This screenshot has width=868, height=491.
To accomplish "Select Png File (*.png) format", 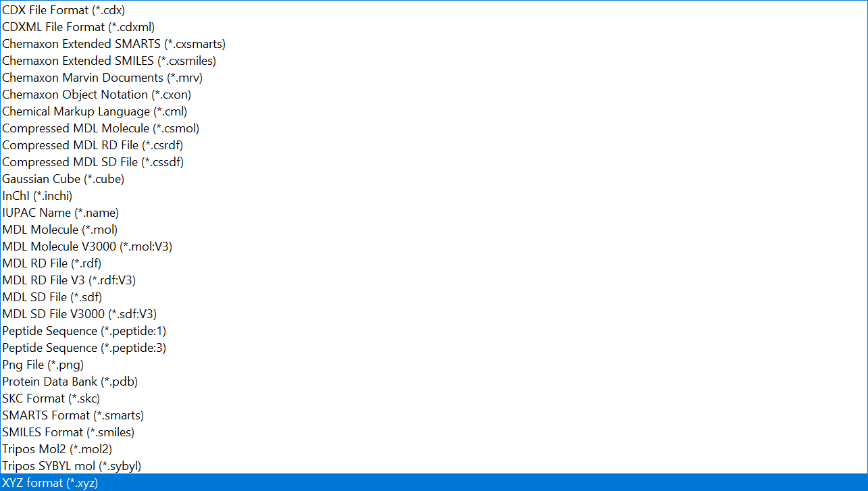I will pos(434,365).
